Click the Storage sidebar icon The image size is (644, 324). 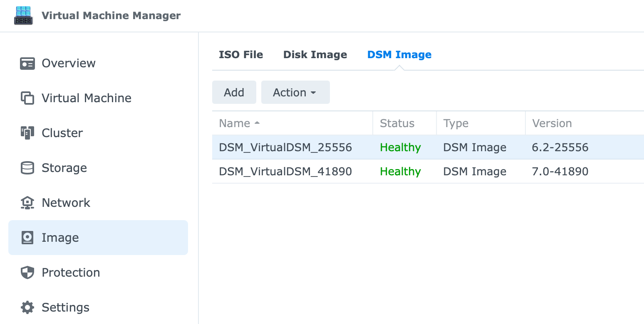pos(27,168)
